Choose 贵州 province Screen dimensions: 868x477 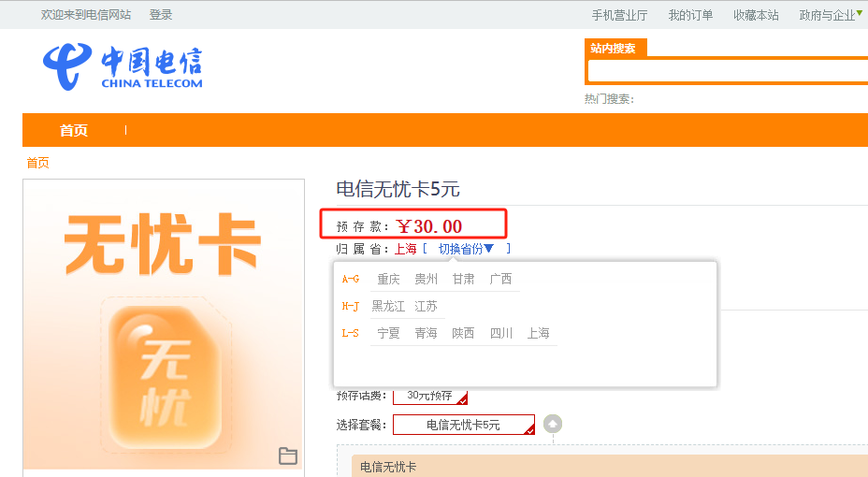point(426,279)
